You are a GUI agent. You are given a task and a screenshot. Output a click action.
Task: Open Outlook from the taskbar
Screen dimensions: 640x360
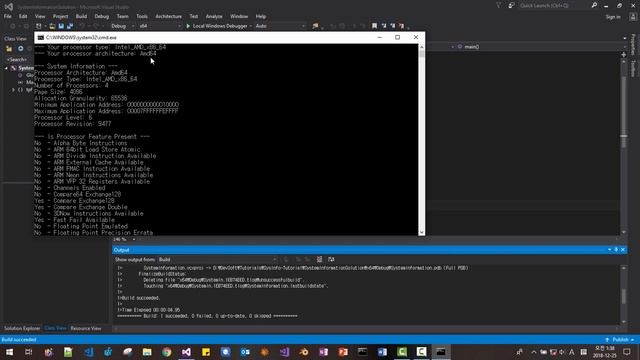(x=245, y=352)
